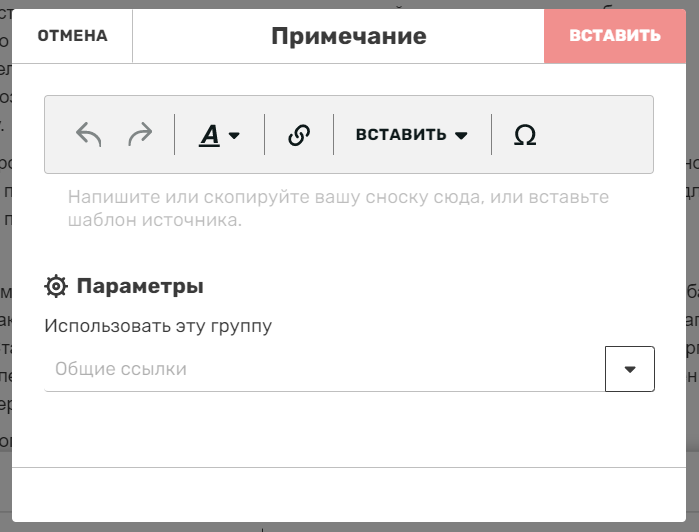Undo the last edit with the back arrow
Screen dimensions: 699x532
(89, 134)
